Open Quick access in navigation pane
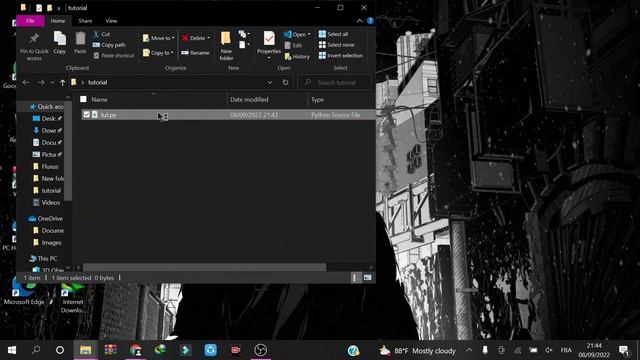The image size is (640, 360). [47, 107]
